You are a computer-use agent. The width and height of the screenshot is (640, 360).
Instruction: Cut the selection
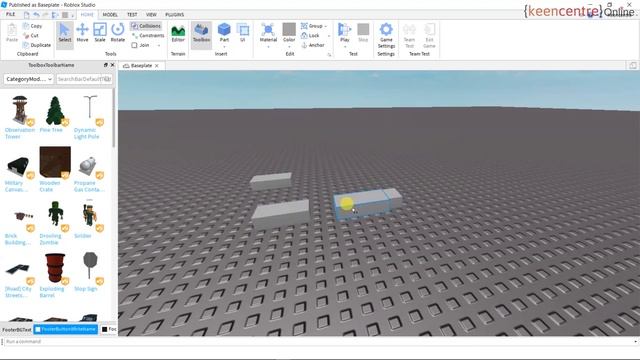point(31,36)
